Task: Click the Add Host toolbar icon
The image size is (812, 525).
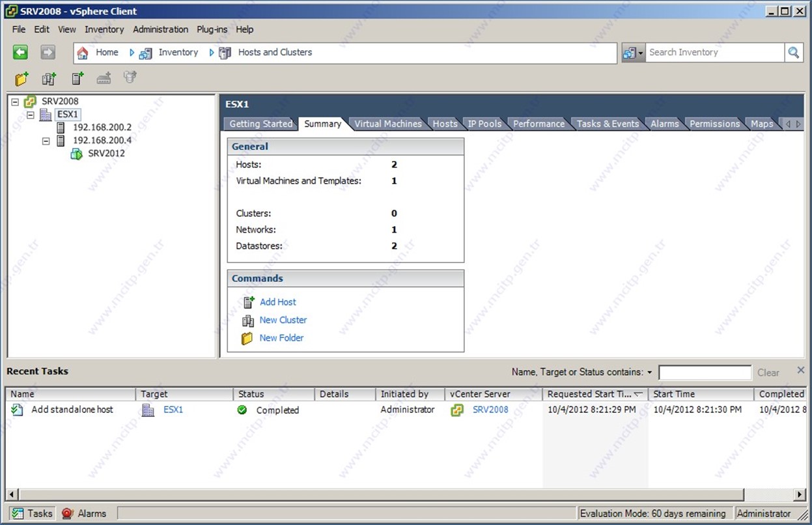Action: coord(77,79)
